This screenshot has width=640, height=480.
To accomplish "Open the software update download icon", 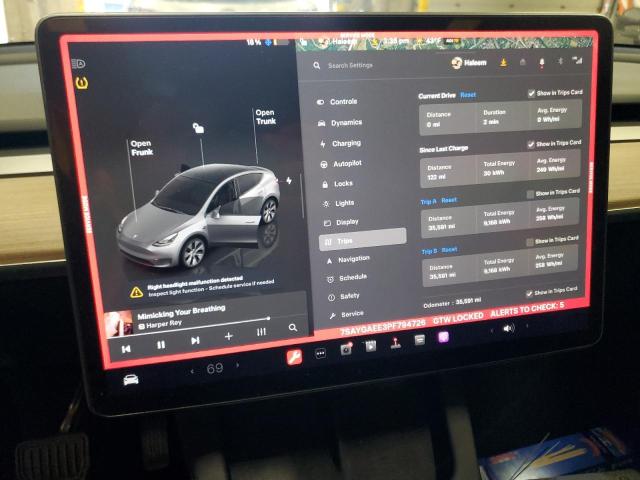I will [503, 62].
